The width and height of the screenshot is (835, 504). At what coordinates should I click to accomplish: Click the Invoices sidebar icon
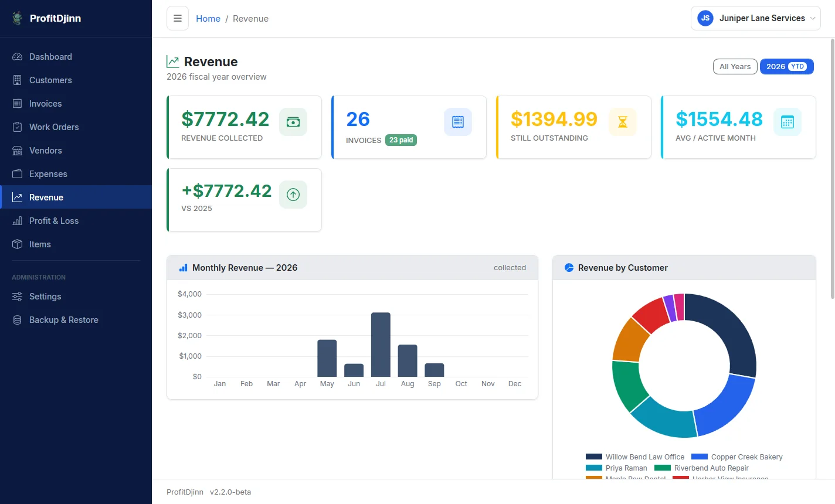[18, 104]
